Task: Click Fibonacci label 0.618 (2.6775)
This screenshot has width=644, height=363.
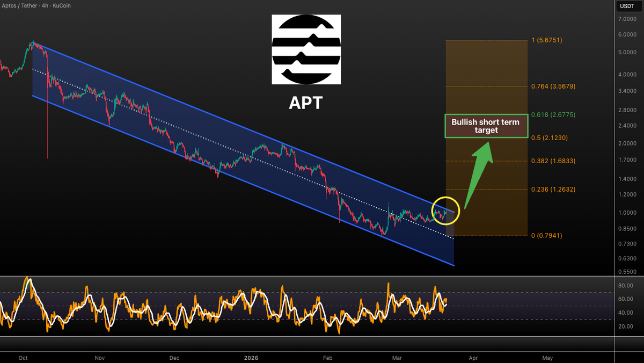Action: (x=553, y=114)
